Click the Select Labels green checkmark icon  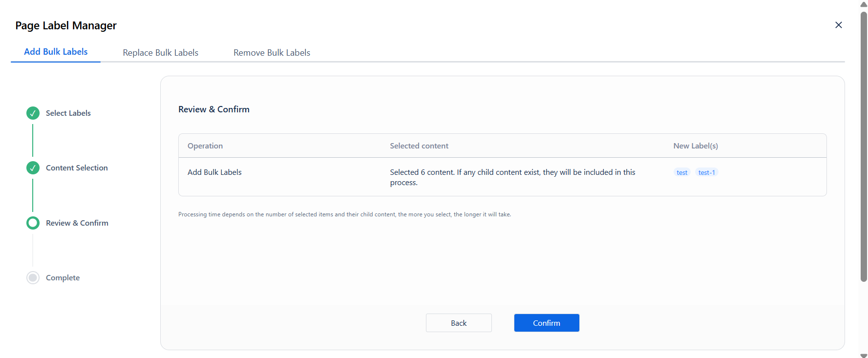pos(33,113)
